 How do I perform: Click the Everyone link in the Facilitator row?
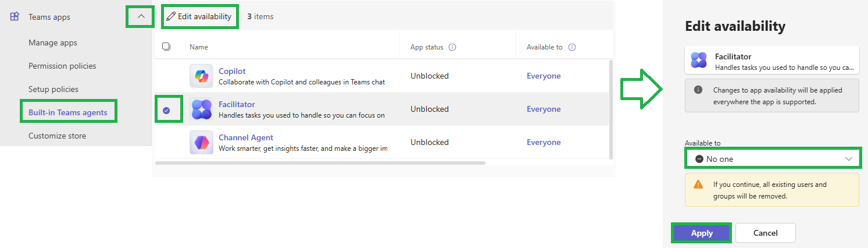pyautogui.click(x=544, y=109)
